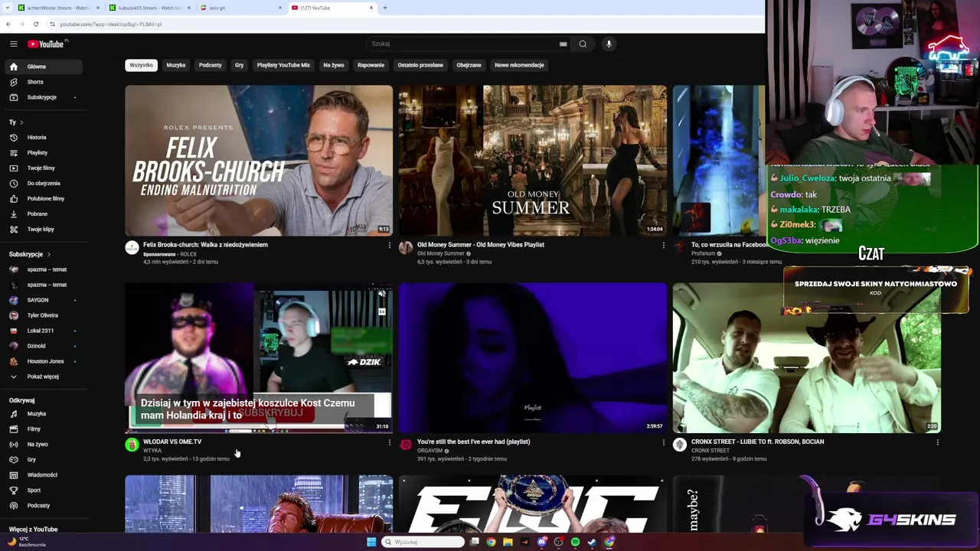Open Houston Jones channel subscription

43,361
